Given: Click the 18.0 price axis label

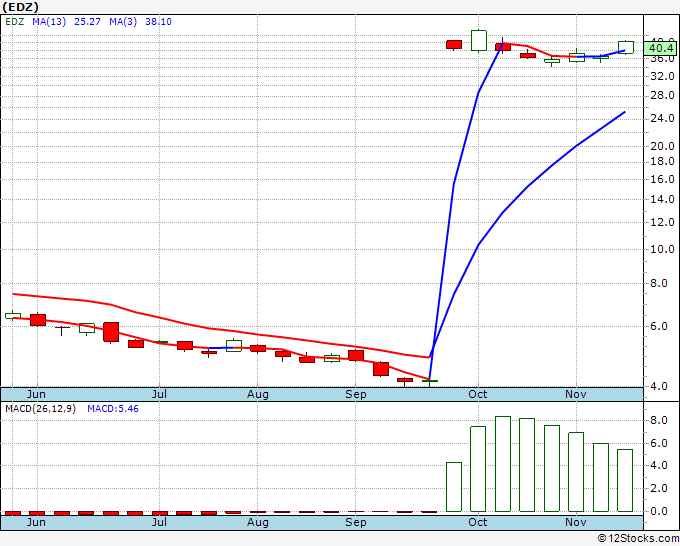Looking at the screenshot, I should 662,162.
